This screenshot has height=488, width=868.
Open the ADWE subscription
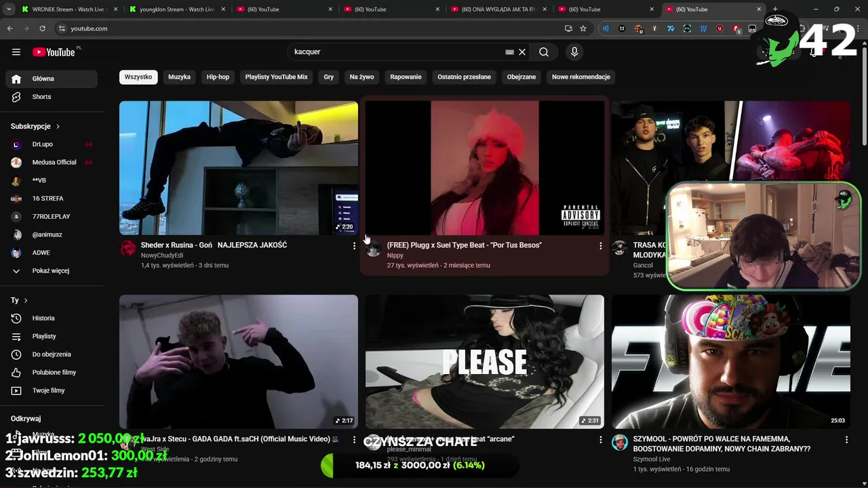click(52, 253)
